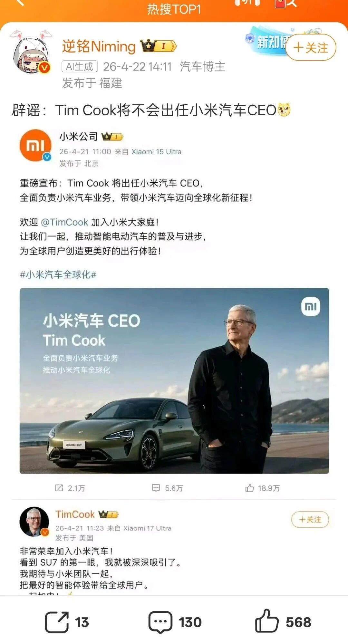Tap the crown membership badge beside 逆铭Niming
The height and width of the screenshot is (644, 348).
pos(158,46)
